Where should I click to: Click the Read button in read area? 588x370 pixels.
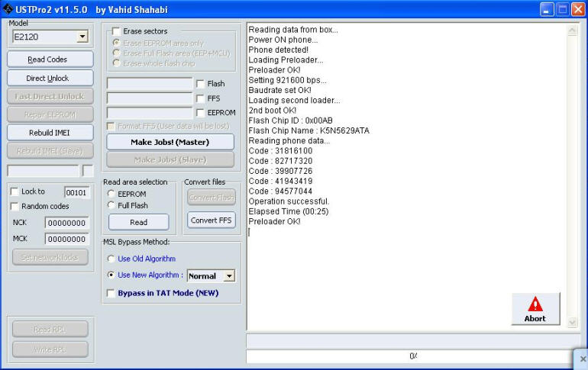(139, 222)
